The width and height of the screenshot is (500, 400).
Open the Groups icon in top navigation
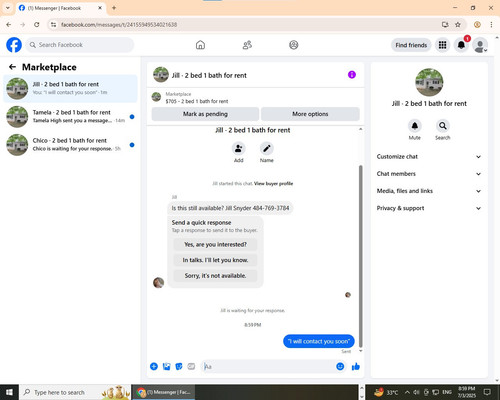pyautogui.click(x=294, y=45)
